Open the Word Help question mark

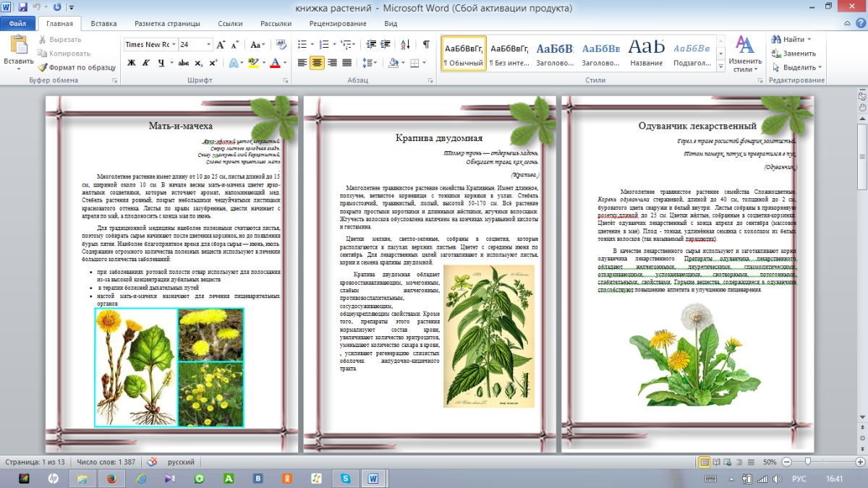coord(859,24)
